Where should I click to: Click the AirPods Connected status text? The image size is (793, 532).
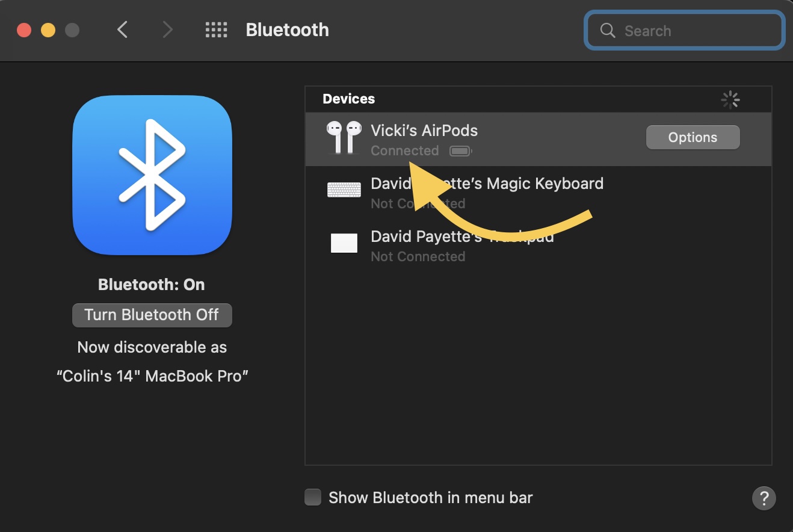405,151
